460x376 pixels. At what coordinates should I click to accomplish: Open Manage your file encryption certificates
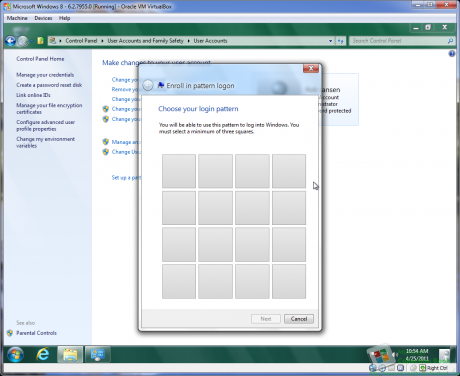[x=49, y=108]
